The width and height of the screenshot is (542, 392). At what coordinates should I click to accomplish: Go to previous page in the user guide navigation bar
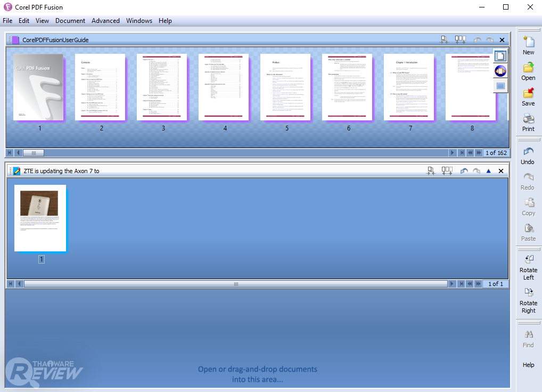(x=18, y=152)
